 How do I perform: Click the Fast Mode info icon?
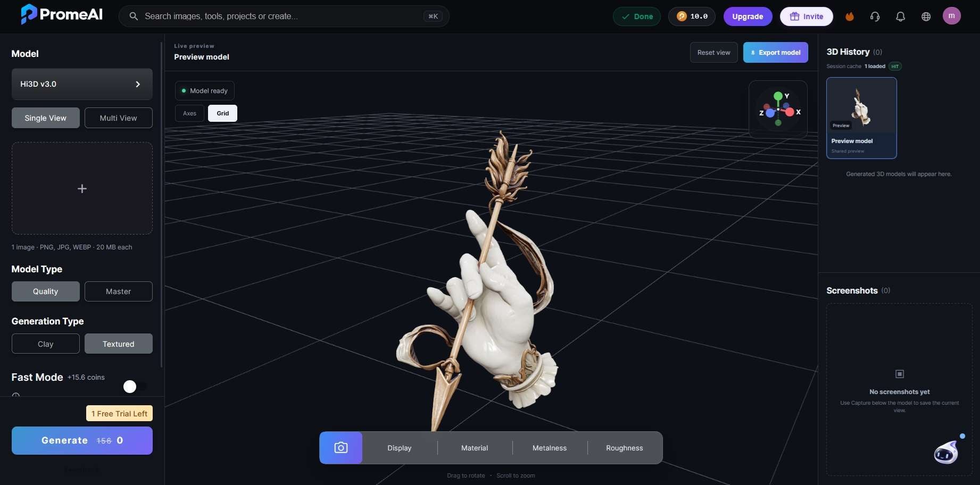click(x=16, y=396)
